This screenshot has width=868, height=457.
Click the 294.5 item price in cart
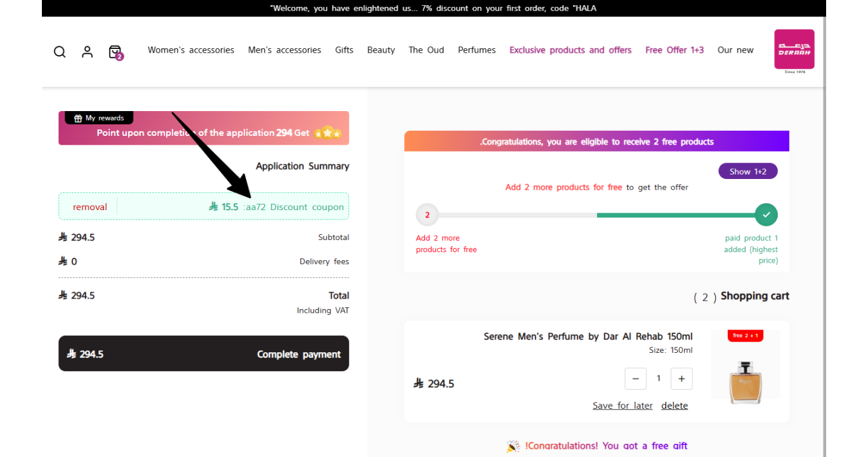[434, 383]
